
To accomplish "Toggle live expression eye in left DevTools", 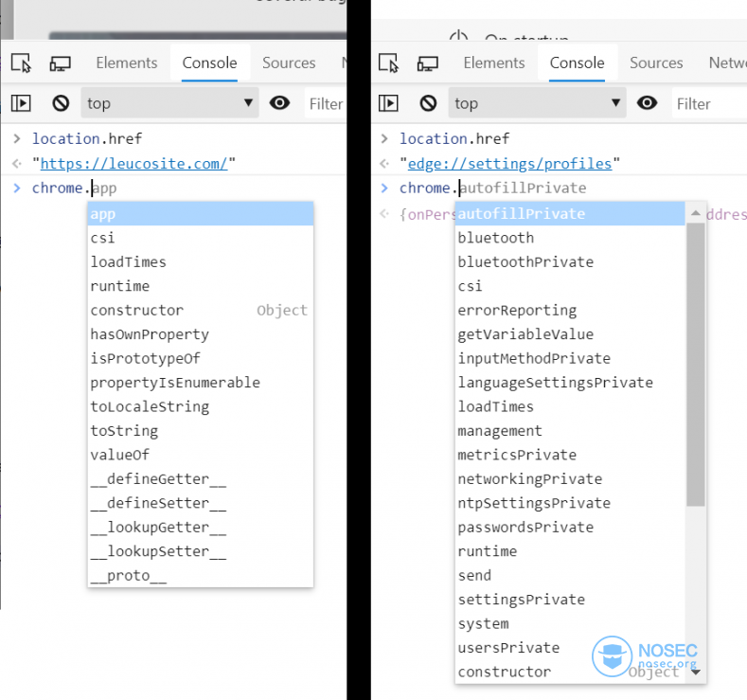I will [x=279, y=103].
